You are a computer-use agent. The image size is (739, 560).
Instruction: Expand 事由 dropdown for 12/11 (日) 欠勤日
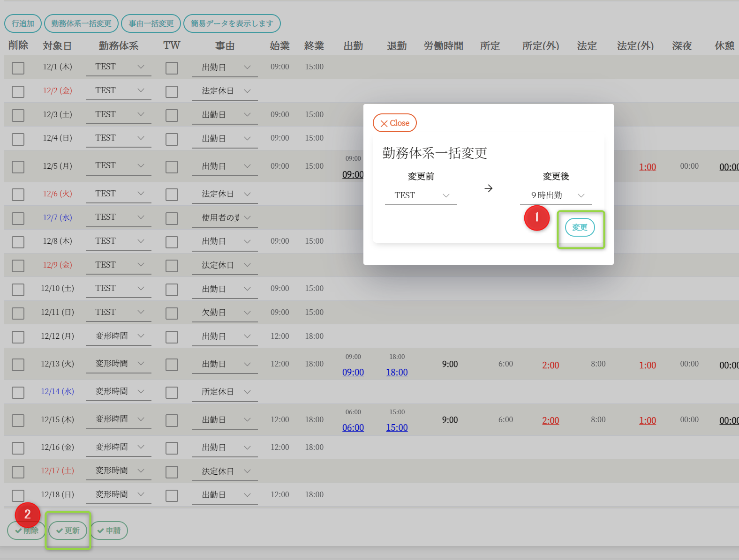coord(225,313)
